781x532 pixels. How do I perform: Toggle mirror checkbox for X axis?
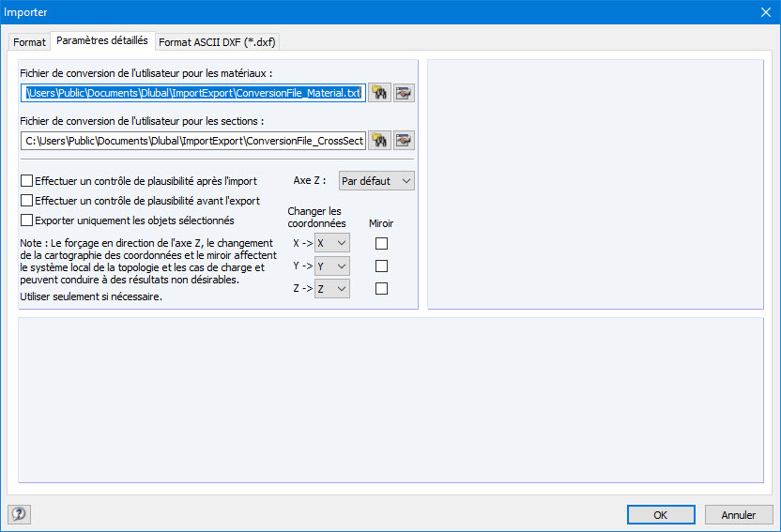pos(381,243)
